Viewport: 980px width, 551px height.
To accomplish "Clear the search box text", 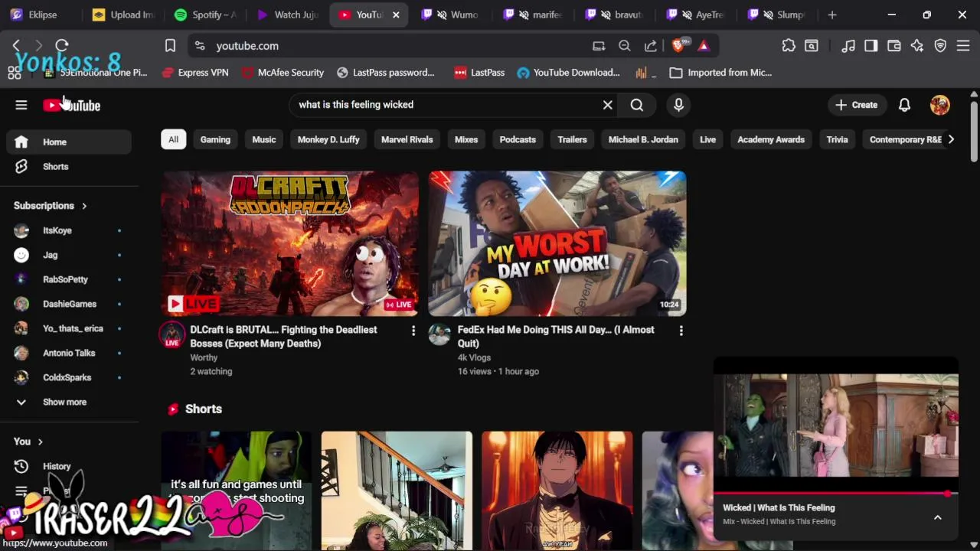I will (608, 105).
